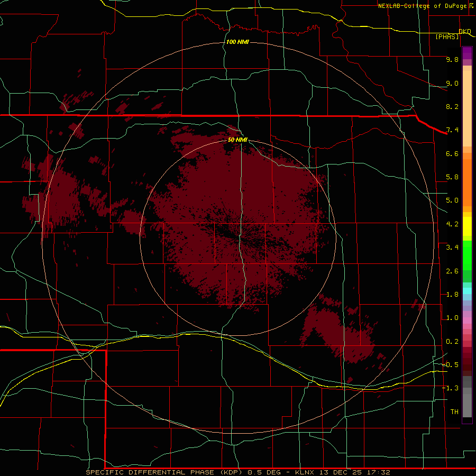The width and height of the screenshot is (476, 476).
Task: Click the (KDP) product code in the caption
Action: pos(231,472)
